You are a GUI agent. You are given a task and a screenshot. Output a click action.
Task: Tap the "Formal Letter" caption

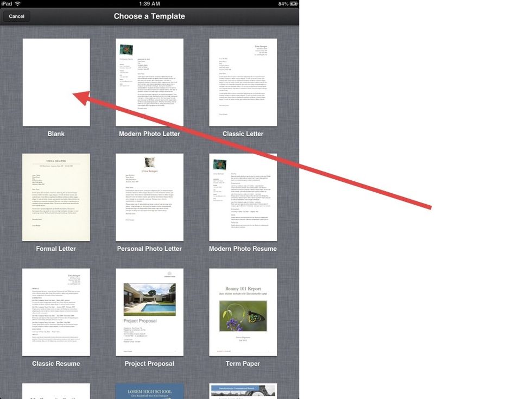coord(56,249)
